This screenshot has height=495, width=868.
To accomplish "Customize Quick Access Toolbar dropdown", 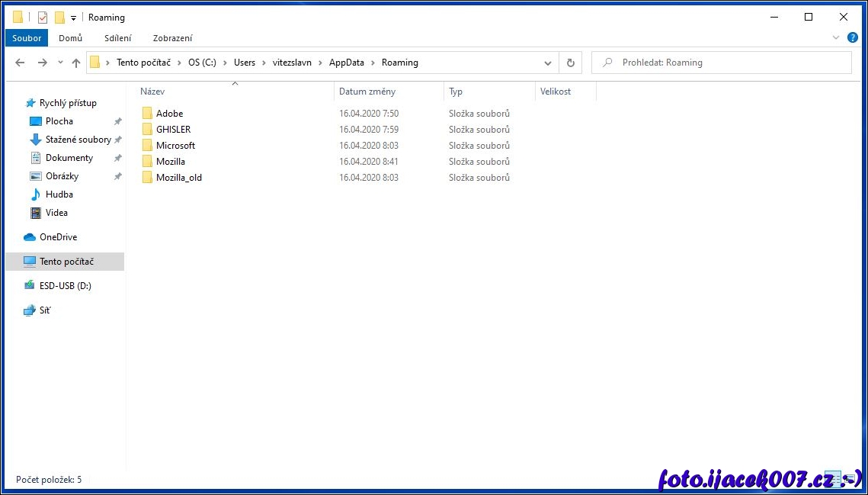I will (73, 18).
